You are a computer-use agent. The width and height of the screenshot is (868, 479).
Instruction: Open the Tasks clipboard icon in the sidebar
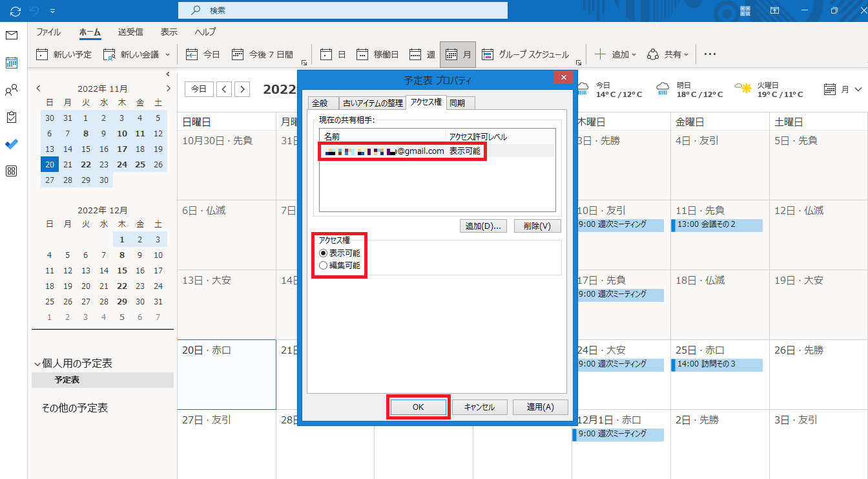[12, 117]
